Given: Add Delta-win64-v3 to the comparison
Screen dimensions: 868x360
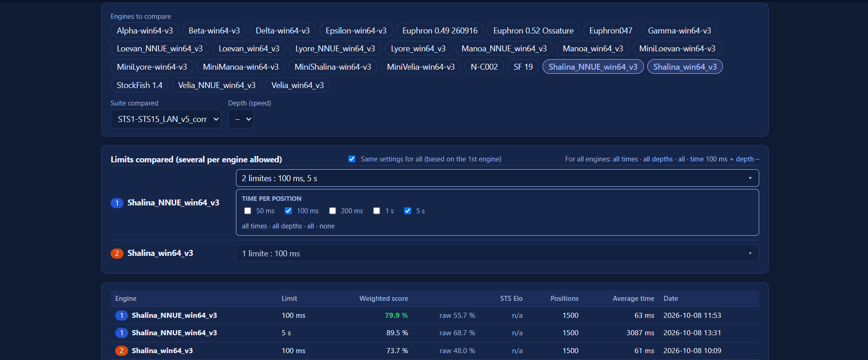Looking at the screenshot, I should (x=283, y=30).
